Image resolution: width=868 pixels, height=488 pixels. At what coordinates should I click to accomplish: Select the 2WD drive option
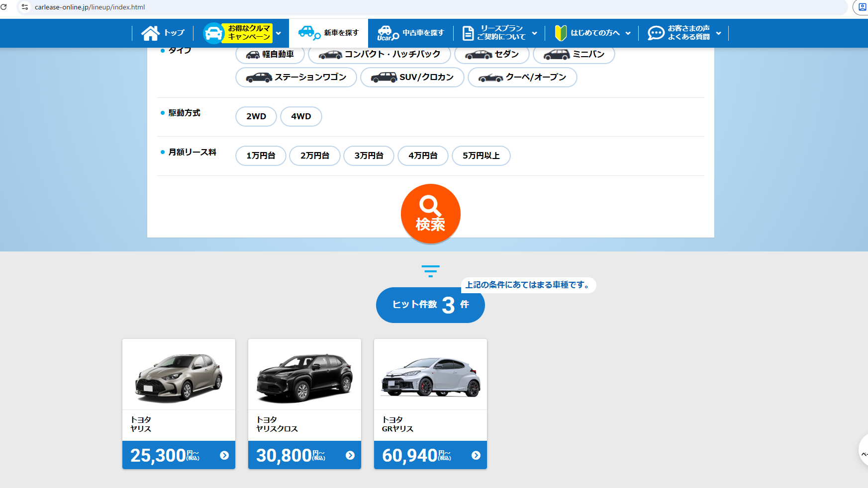click(256, 116)
